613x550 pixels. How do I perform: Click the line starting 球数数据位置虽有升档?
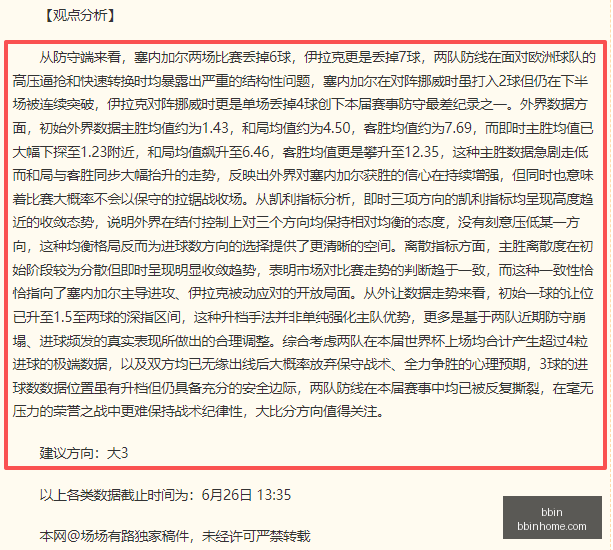303,388
